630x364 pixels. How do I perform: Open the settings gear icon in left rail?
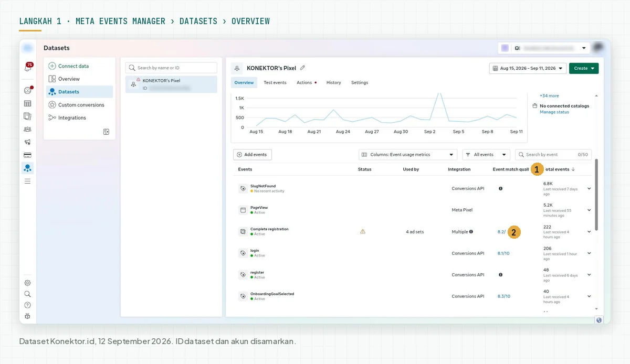[x=28, y=283]
